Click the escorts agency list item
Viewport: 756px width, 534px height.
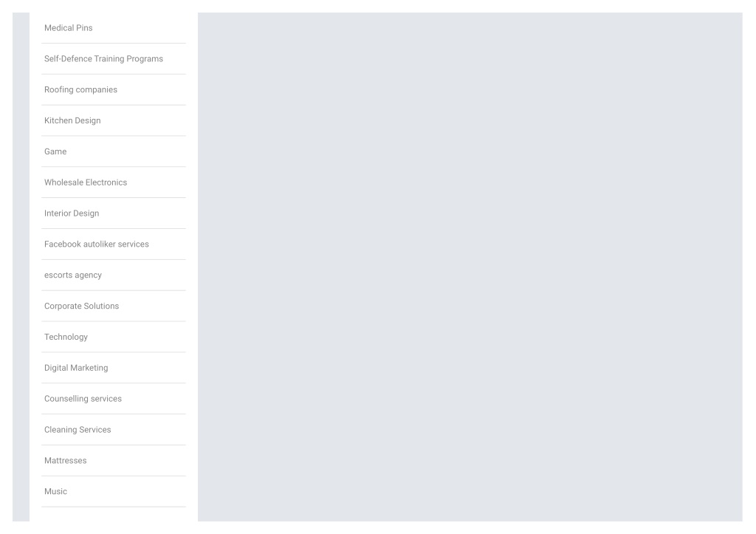pyautogui.click(x=73, y=275)
